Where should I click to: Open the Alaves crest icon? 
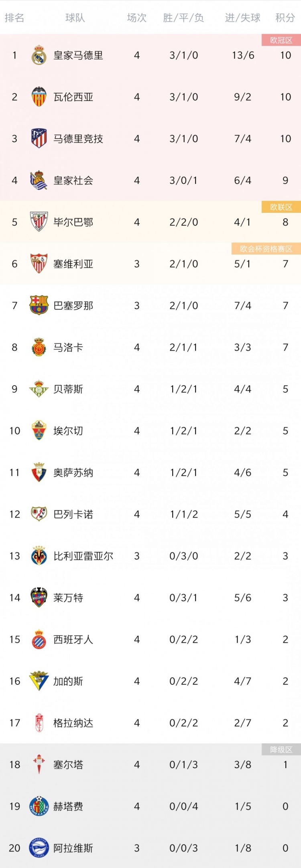click(x=39, y=848)
